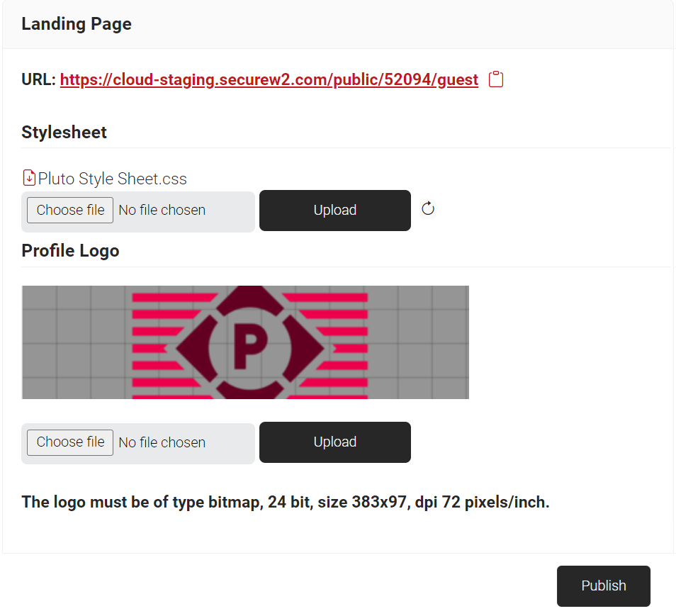The width and height of the screenshot is (676, 616).
Task: Click the logo bitmap requirements note
Action: [x=286, y=503]
